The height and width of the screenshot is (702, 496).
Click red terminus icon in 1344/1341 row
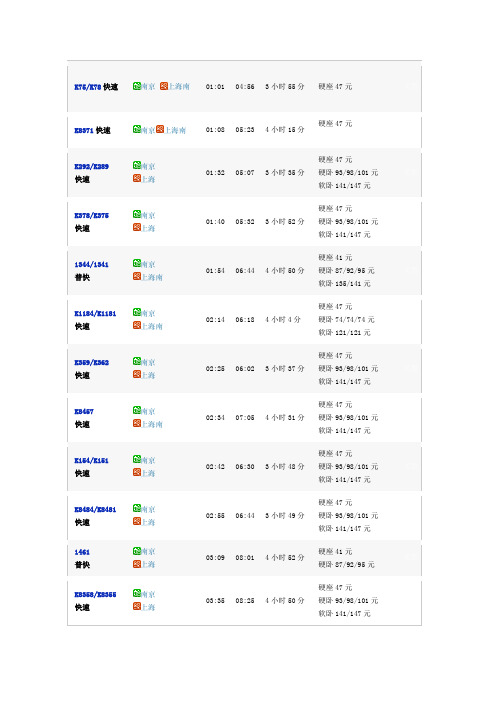click(x=137, y=276)
